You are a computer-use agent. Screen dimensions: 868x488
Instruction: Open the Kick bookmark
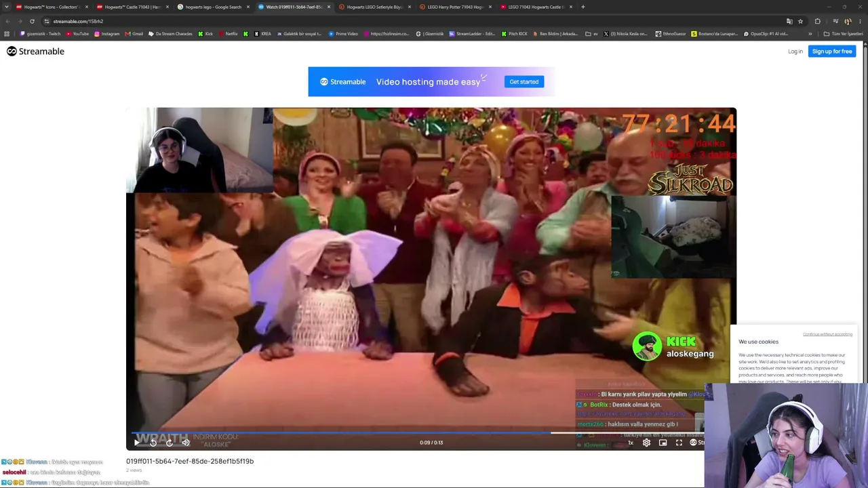205,34
